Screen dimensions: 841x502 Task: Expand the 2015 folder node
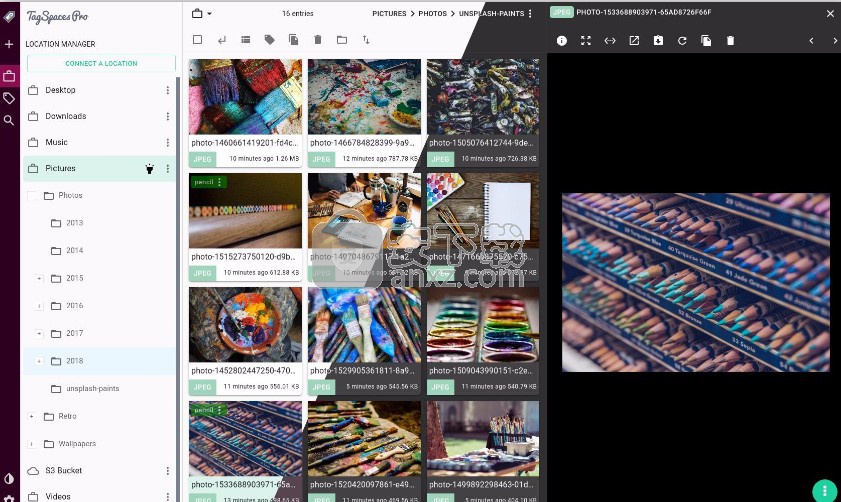click(x=39, y=278)
